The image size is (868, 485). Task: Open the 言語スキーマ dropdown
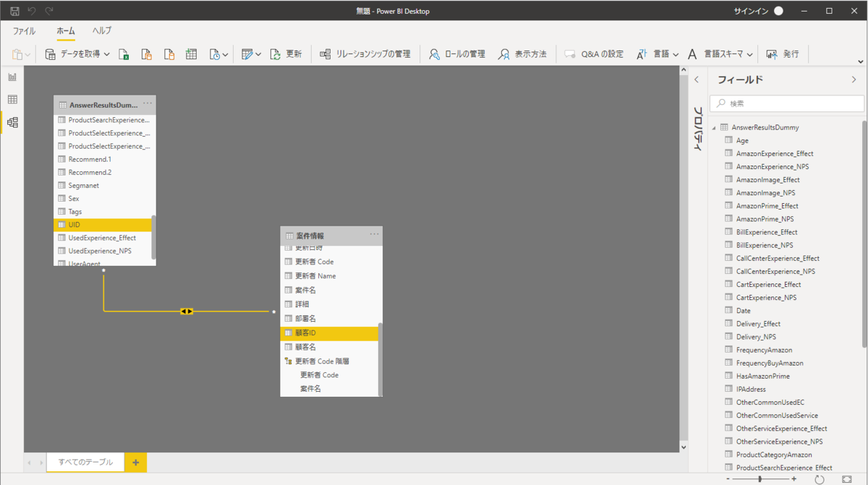tap(720, 54)
